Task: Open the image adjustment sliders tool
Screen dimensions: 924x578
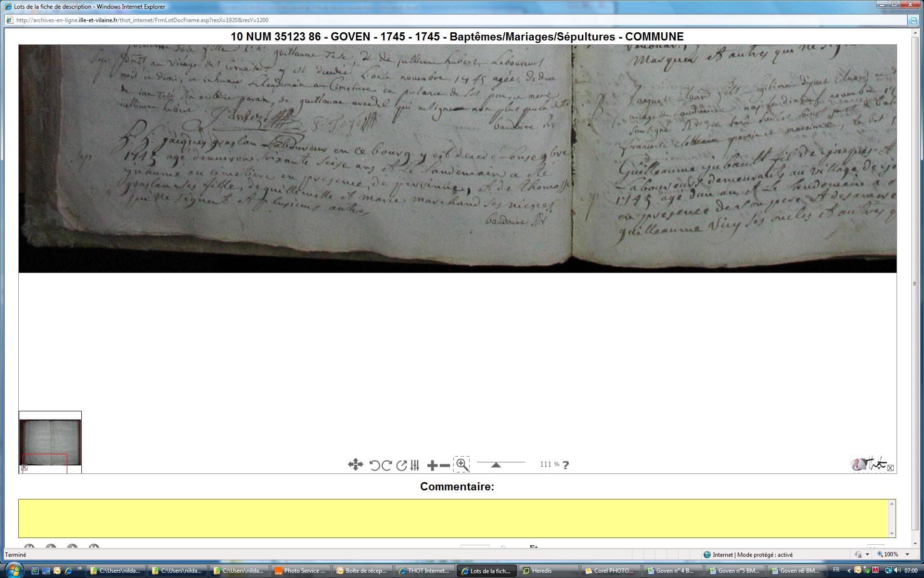Action: tap(415, 465)
